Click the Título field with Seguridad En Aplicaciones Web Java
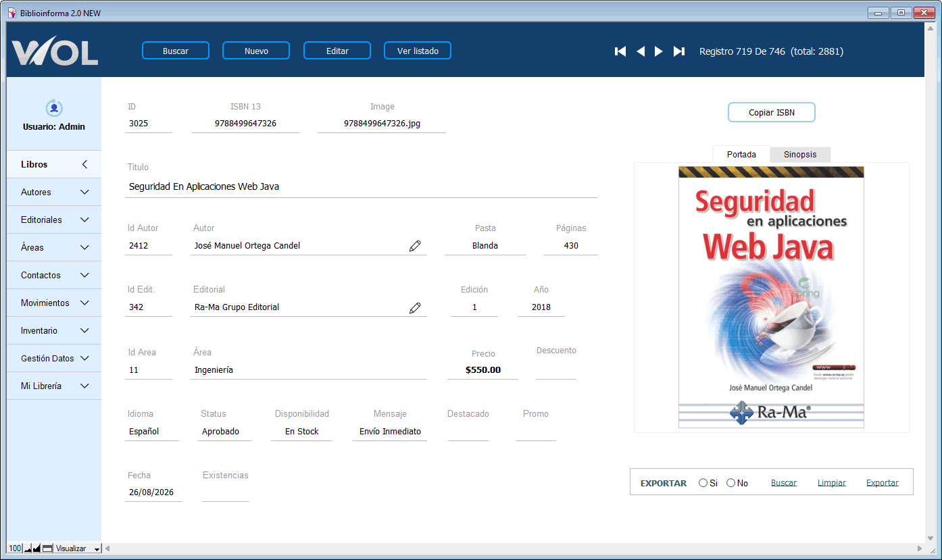 362,187
